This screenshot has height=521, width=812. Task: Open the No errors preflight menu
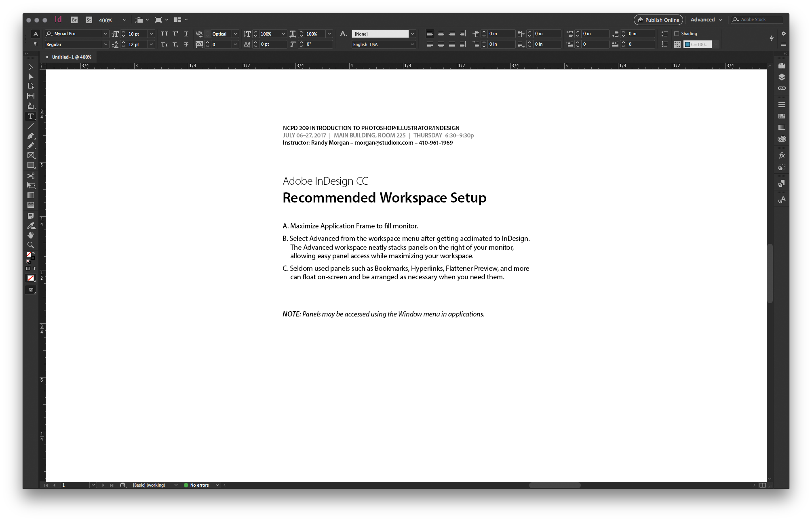(217, 485)
